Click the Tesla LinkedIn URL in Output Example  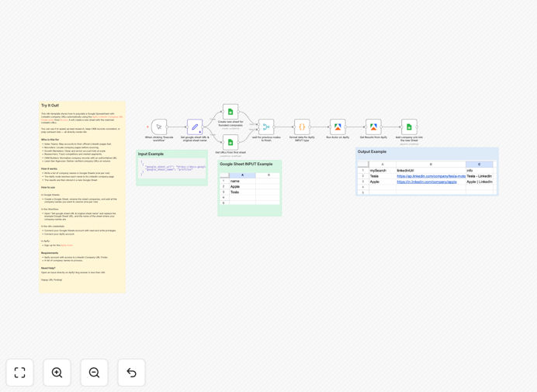click(x=431, y=176)
